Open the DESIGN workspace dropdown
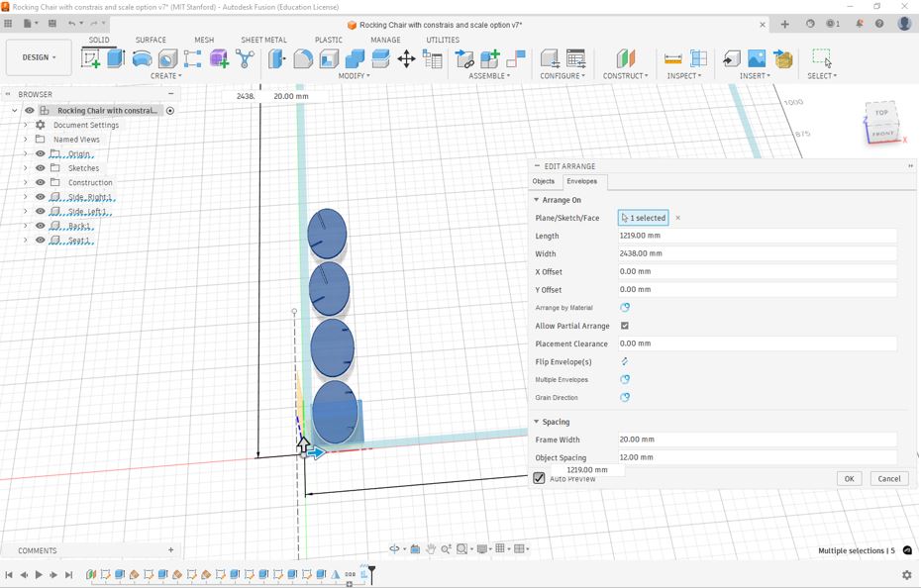This screenshot has width=921, height=588. [39, 57]
